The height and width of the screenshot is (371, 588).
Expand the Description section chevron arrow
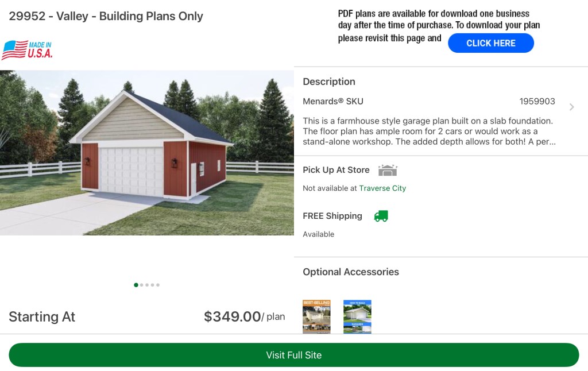(571, 107)
